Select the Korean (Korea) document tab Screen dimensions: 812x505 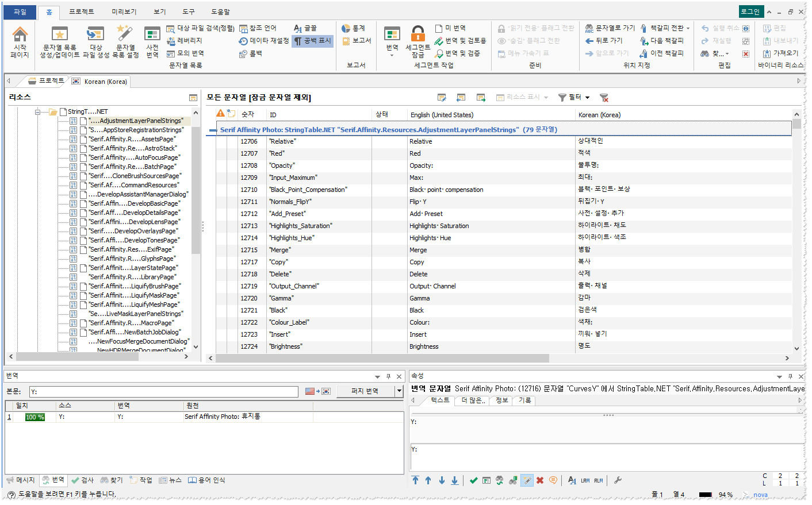tap(100, 81)
